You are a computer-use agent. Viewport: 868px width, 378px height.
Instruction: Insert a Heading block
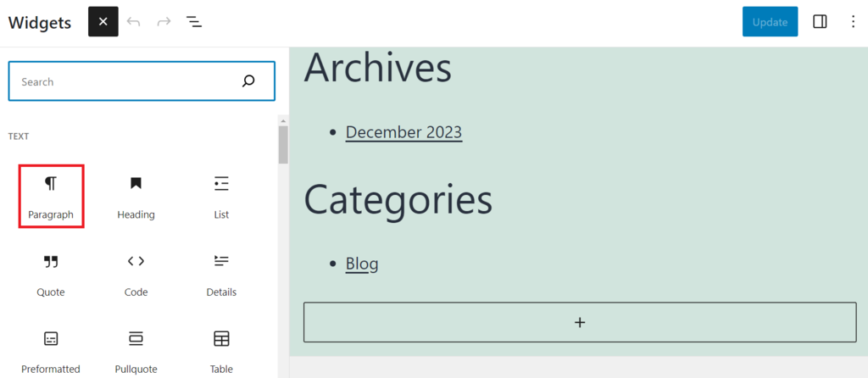(x=136, y=197)
